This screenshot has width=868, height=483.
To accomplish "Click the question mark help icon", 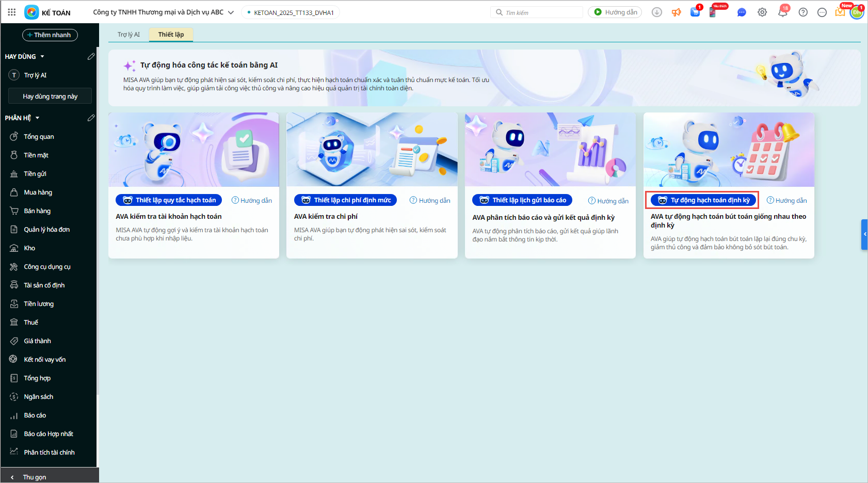I will tap(803, 12).
